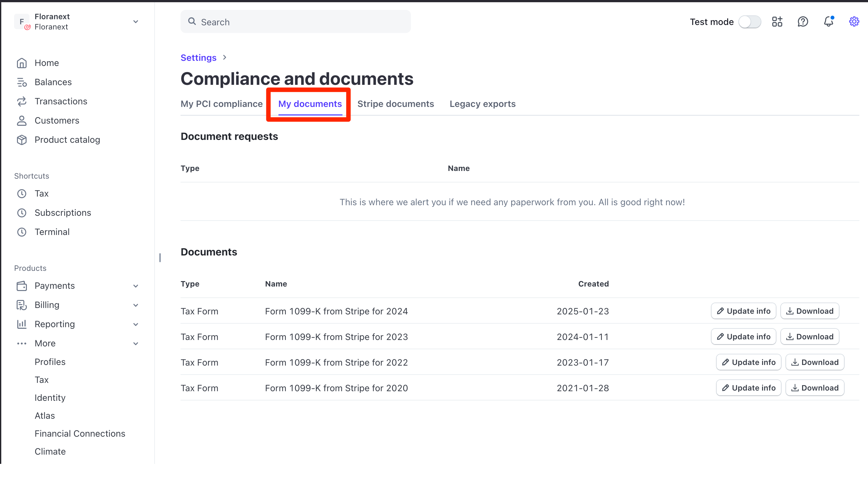This screenshot has width=868, height=477.
Task: Expand the Floranext account switcher
Action: tap(135, 21)
